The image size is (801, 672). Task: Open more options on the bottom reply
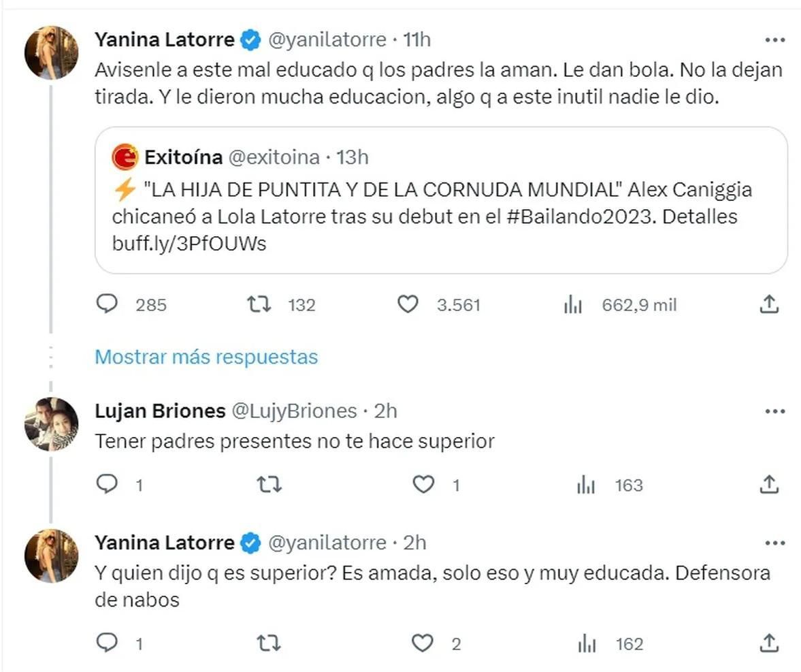[775, 543]
